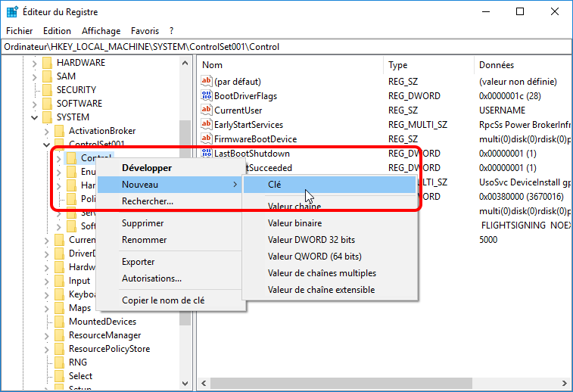Expand the SOFTWARE tree node

pyautogui.click(x=34, y=104)
